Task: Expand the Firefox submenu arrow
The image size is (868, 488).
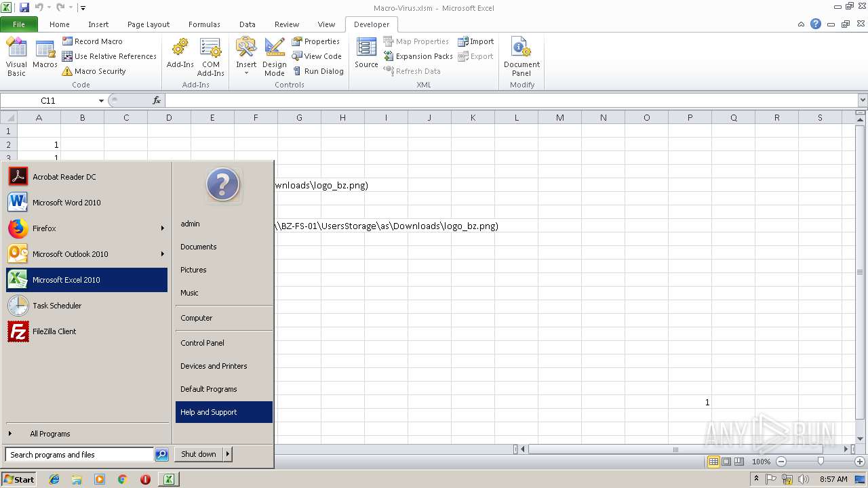Action: pyautogui.click(x=162, y=228)
